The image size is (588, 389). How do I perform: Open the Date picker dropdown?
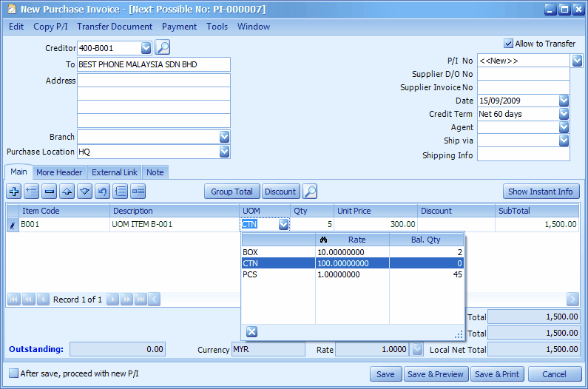point(564,101)
